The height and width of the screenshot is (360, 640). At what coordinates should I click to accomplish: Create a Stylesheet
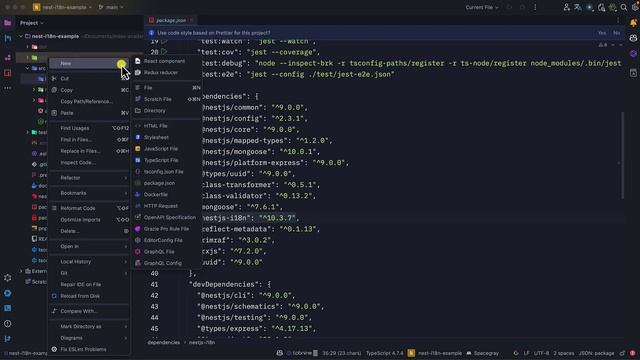tap(167, 138)
